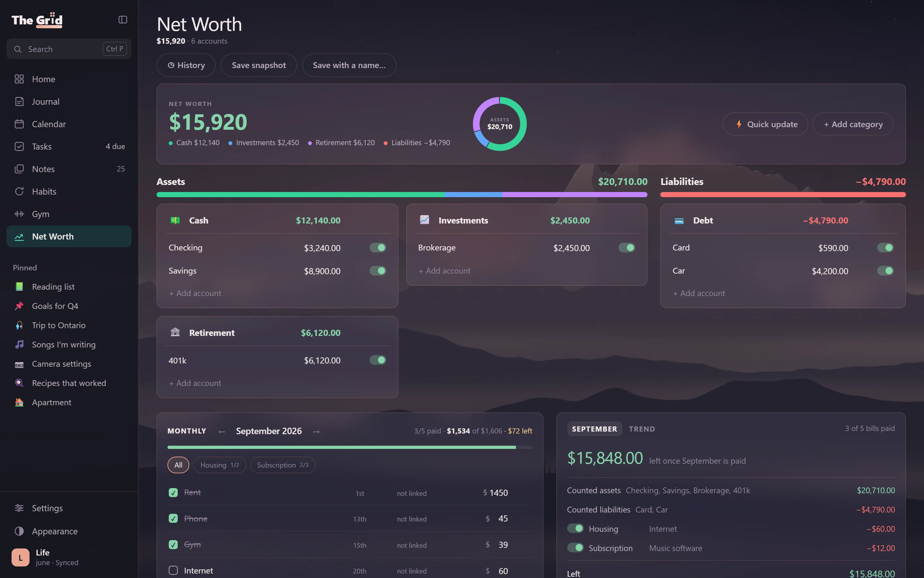
Task: Open pinned Trip to Ontario note
Action: click(69, 325)
